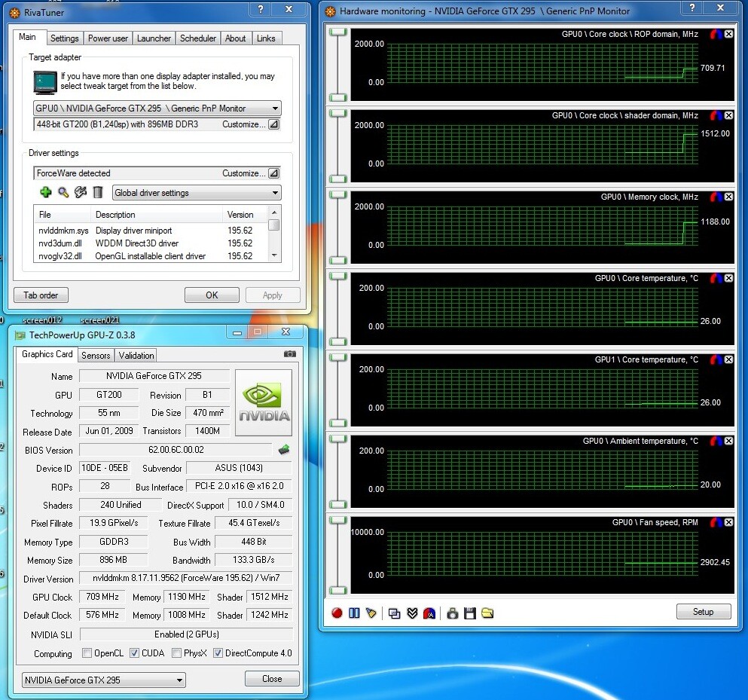
Task: Click the GPU-Z camera screenshot icon
Action: coord(290,354)
